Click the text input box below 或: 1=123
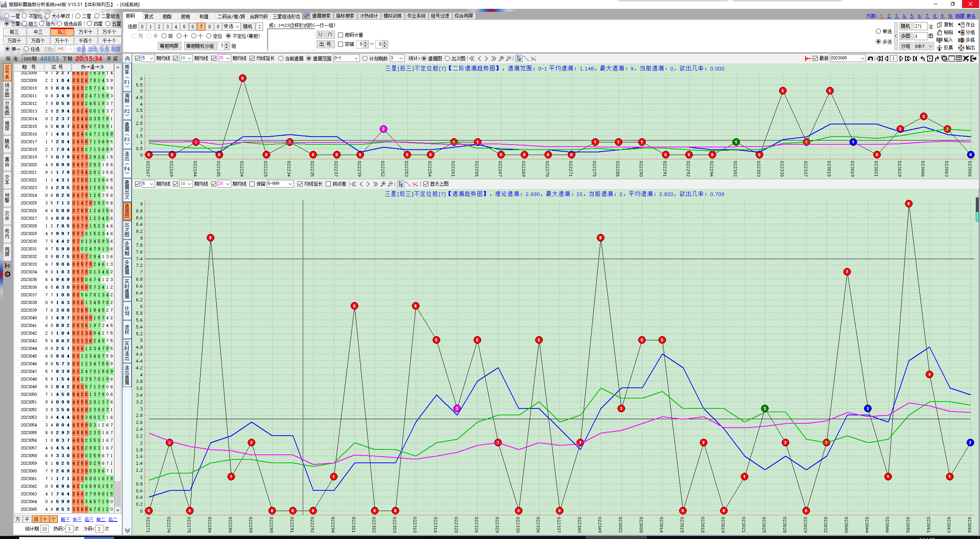This screenshot has width=980, height=539. (x=291, y=39)
